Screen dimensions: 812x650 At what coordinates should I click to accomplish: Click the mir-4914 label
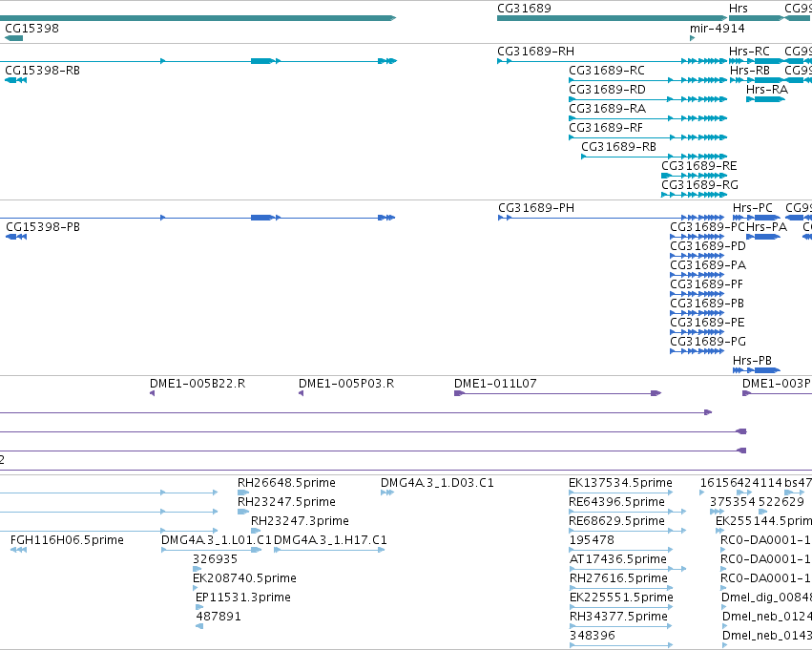click(x=718, y=29)
